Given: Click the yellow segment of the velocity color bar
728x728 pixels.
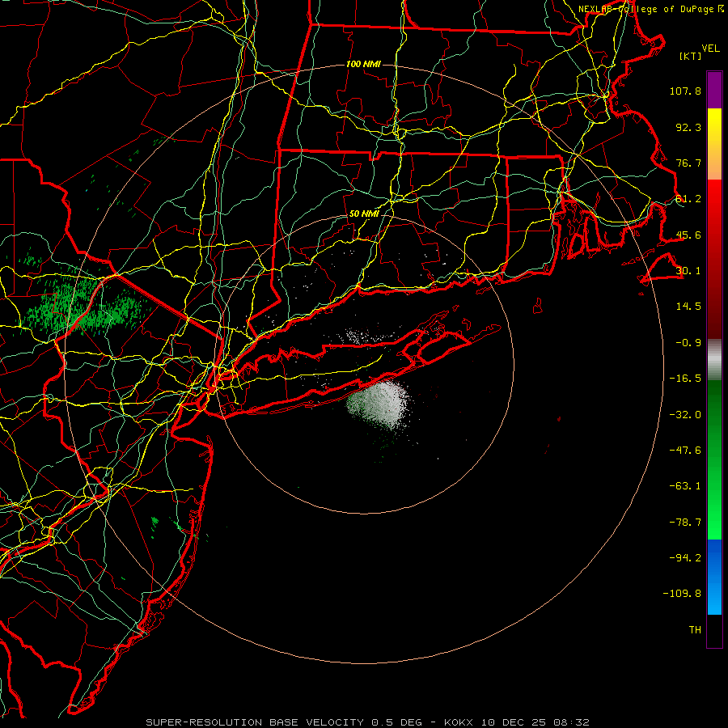Looking at the screenshot, I should [x=714, y=126].
